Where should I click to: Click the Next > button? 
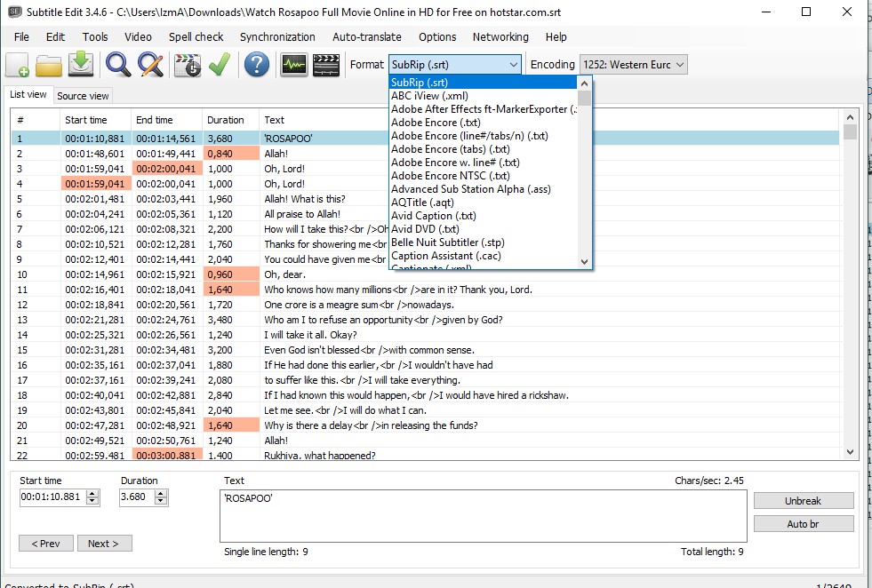click(104, 544)
